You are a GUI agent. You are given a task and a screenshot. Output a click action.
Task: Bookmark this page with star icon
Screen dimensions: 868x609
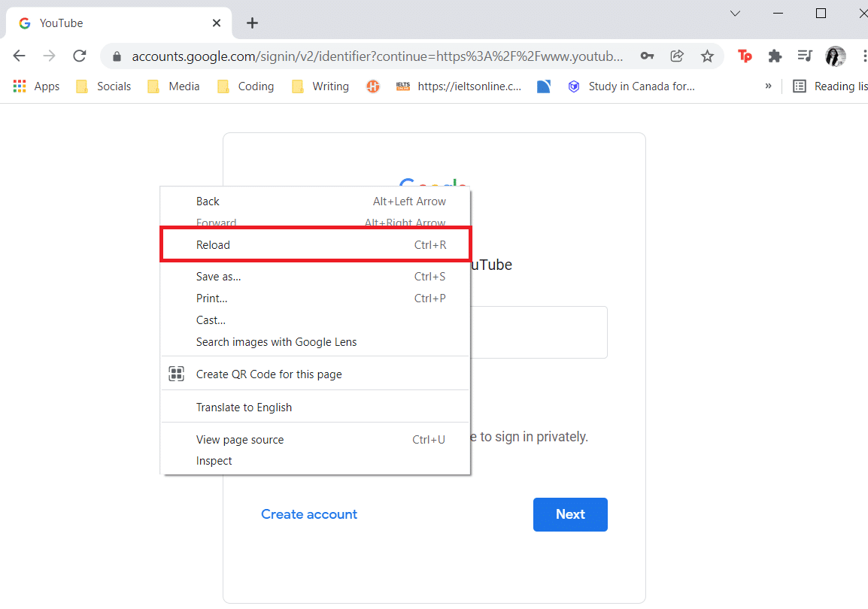pos(707,56)
